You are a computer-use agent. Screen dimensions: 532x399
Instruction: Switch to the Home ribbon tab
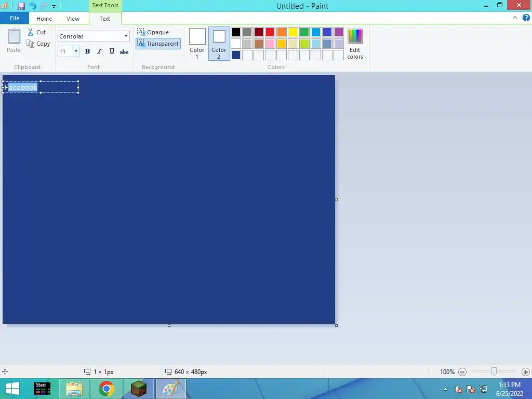(x=44, y=19)
